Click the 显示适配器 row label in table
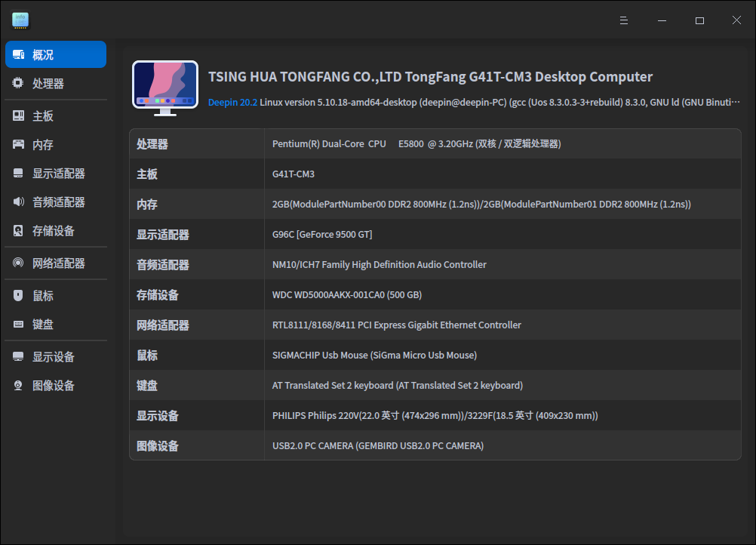The height and width of the screenshot is (545, 756). pyautogui.click(x=163, y=235)
